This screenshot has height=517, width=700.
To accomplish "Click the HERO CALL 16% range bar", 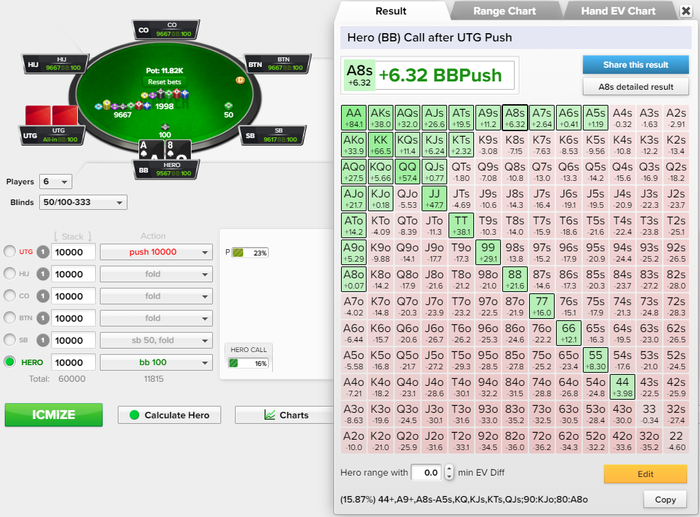I will click(249, 363).
